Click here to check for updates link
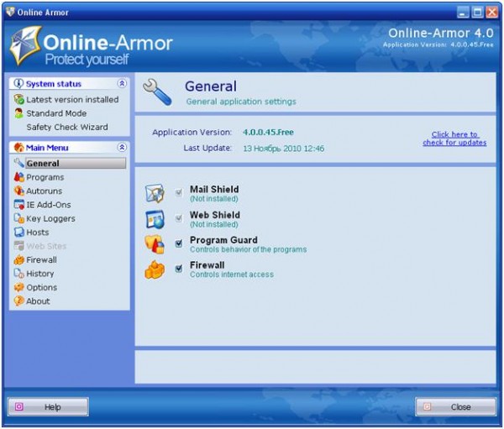Screen dimensions: 504x429 (x=454, y=139)
